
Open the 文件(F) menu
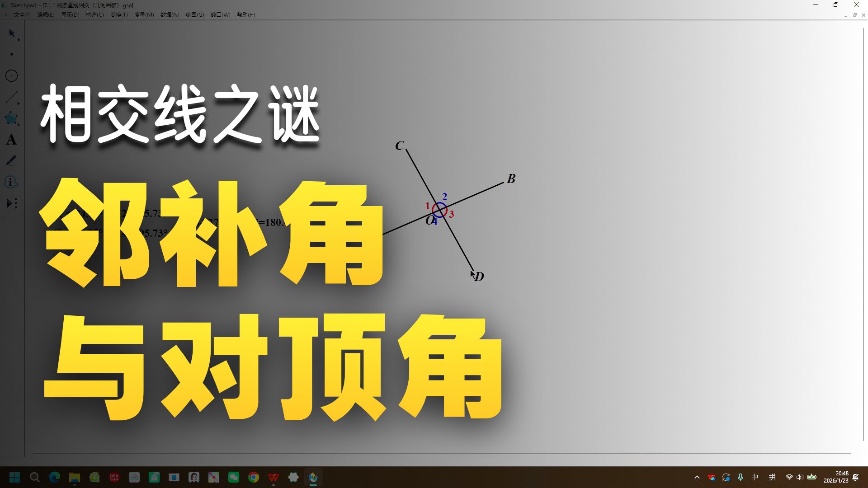[22, 15]
